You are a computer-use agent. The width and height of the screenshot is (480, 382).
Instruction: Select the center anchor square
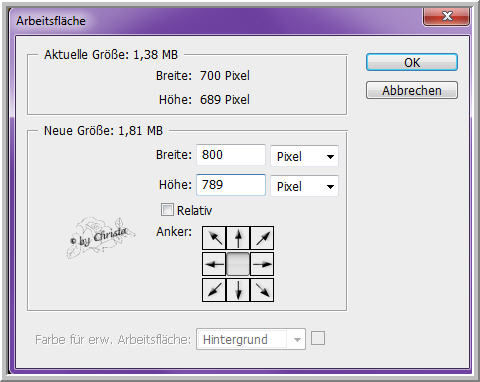[238, 264]
